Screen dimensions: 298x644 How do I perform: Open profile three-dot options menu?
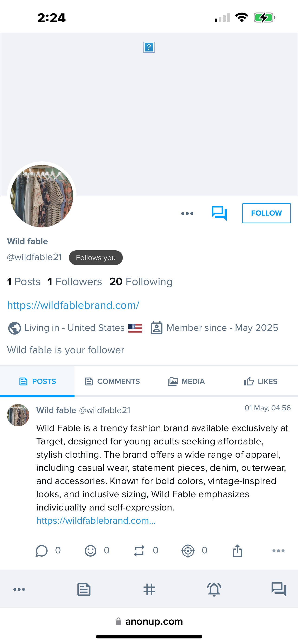tap(187, 214)
